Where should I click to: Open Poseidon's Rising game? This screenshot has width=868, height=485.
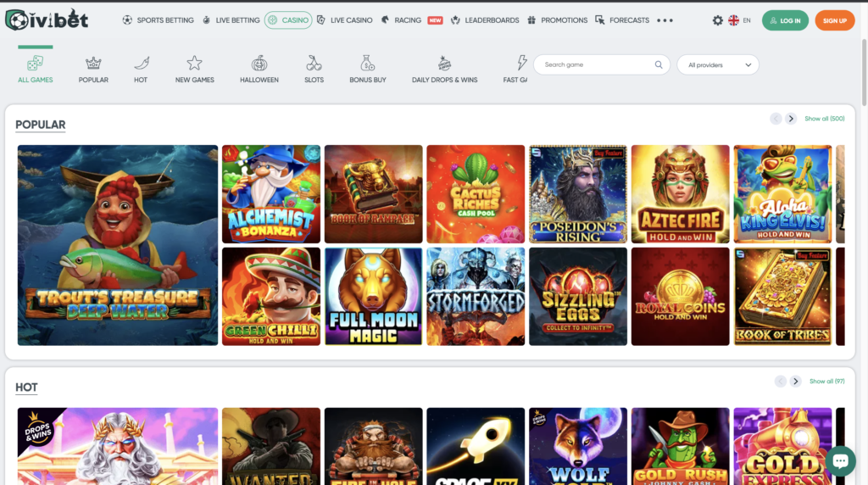pos(578,194)
